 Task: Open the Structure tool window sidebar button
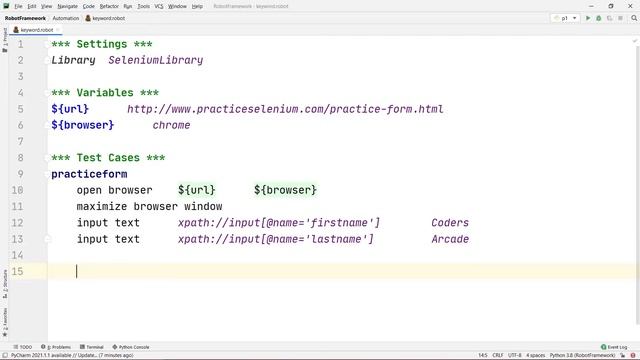(x=5, y=284)
